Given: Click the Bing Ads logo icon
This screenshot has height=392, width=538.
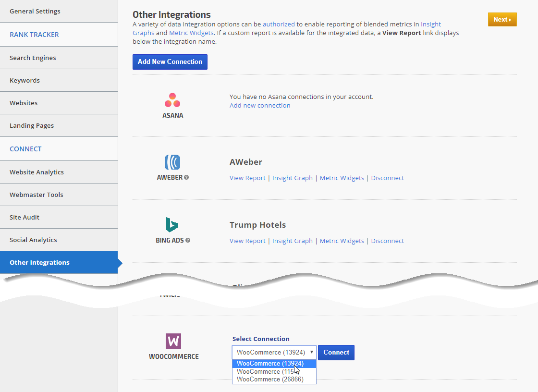Looking at the screenshot, I should [172, 225].
